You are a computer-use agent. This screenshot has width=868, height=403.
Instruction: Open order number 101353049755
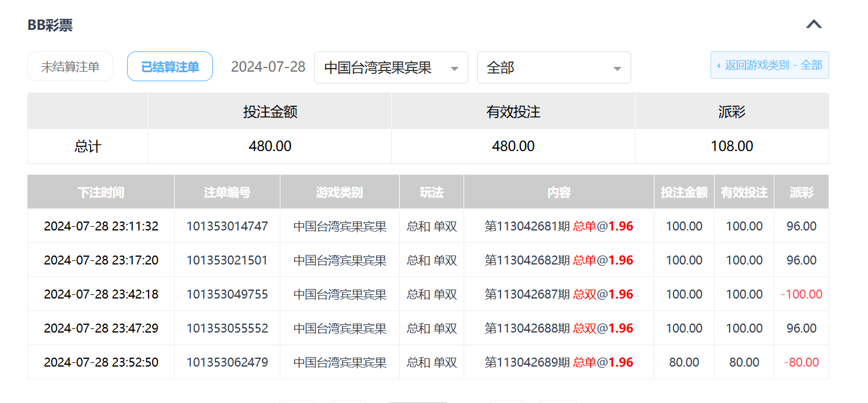point(227,294)
